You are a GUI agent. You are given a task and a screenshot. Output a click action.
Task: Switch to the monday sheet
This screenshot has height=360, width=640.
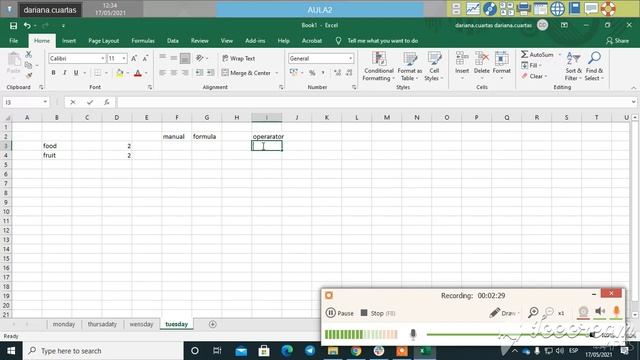pos(64,324)
